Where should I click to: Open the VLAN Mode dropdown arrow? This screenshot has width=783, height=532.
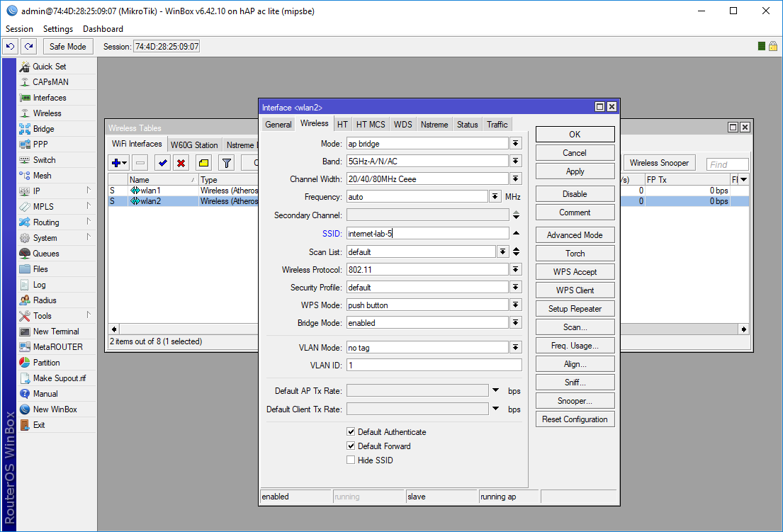[x=516, y=347]
